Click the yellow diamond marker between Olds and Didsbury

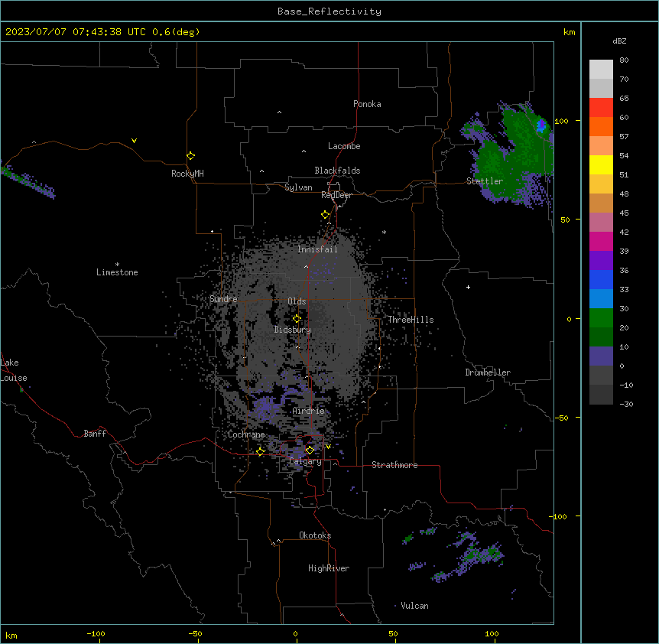pyautogui.click(x=297, y=319)
